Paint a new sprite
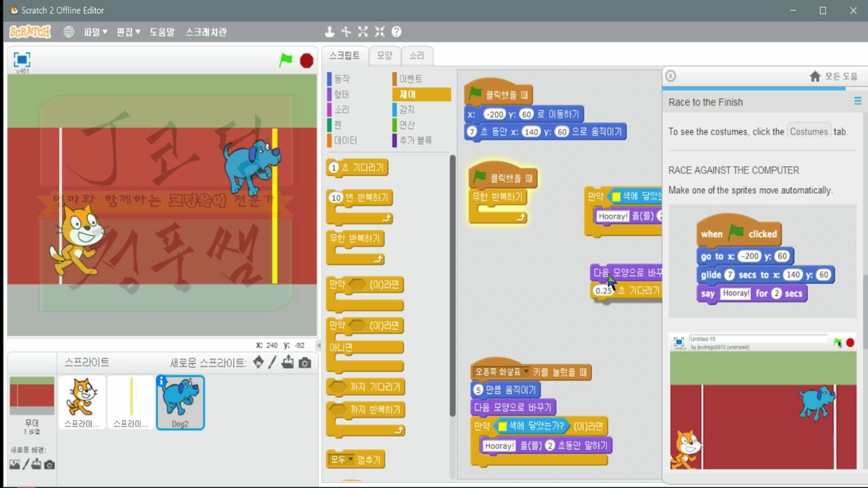Screen dimensions: 868x488 [273, 363]
